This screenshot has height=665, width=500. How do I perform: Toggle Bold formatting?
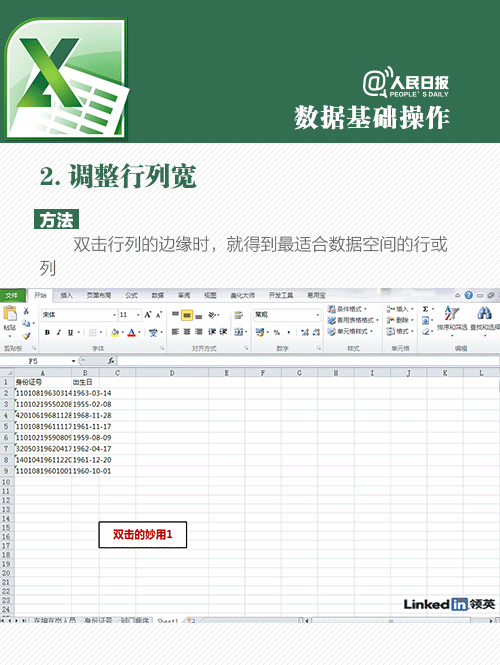(x=47, y=332)
